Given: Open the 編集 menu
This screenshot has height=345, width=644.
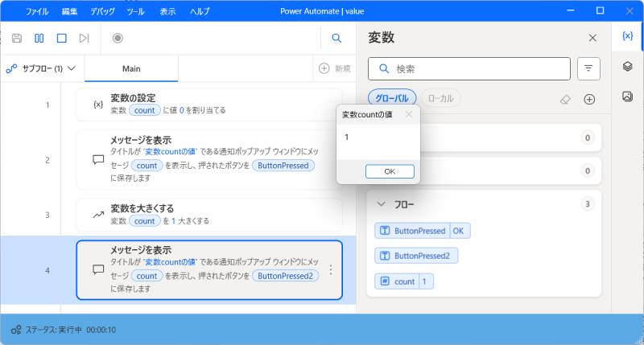Looking at the screenshot, I should coord(69,11).
